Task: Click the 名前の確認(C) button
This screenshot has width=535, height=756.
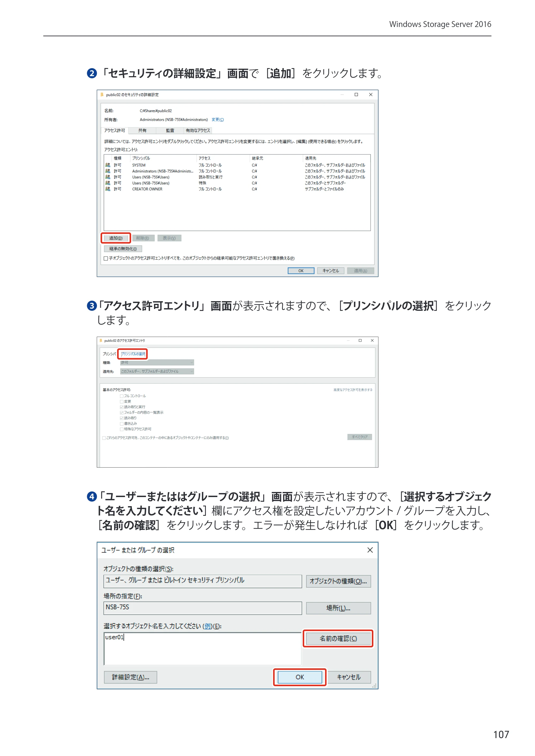Action: 338,639
